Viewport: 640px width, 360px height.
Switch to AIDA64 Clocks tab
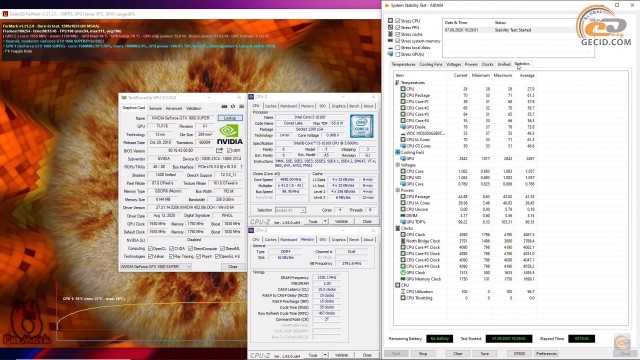point(487,64)
